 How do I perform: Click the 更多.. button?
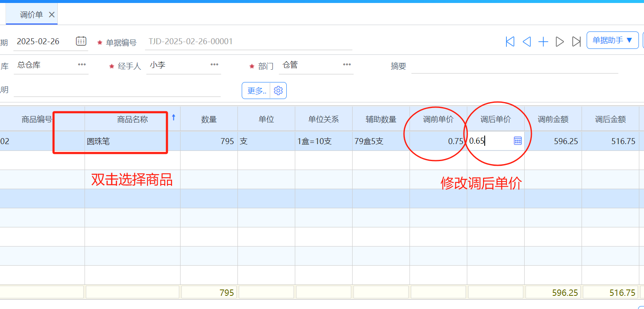coord(257,91)
